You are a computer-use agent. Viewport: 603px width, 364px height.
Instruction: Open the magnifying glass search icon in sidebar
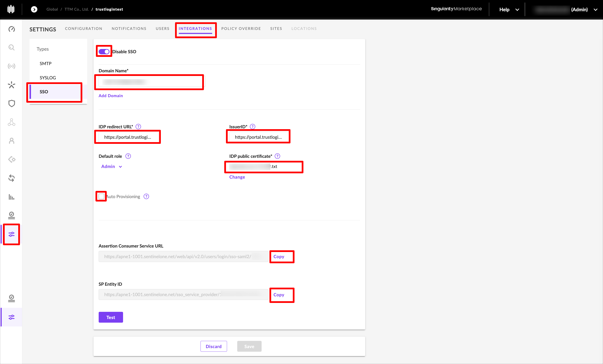tap(11, 48)
